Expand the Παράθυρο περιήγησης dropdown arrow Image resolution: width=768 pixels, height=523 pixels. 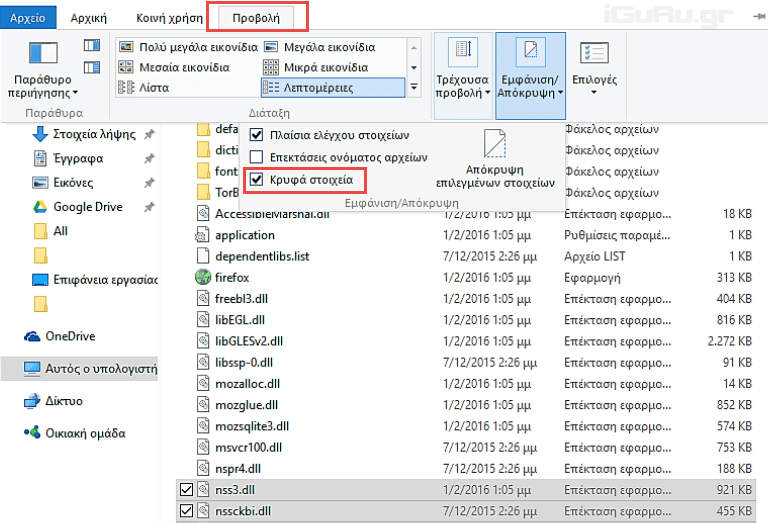75,93
